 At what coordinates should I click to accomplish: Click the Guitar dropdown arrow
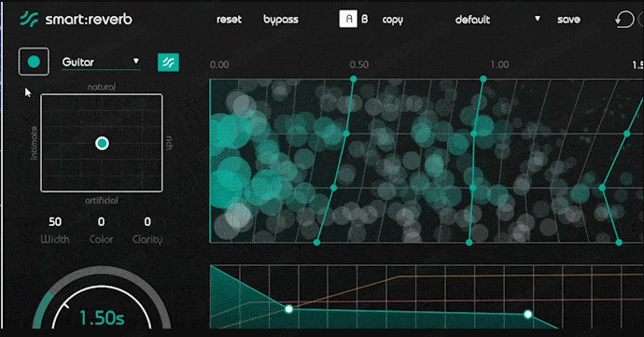(136, 62)
